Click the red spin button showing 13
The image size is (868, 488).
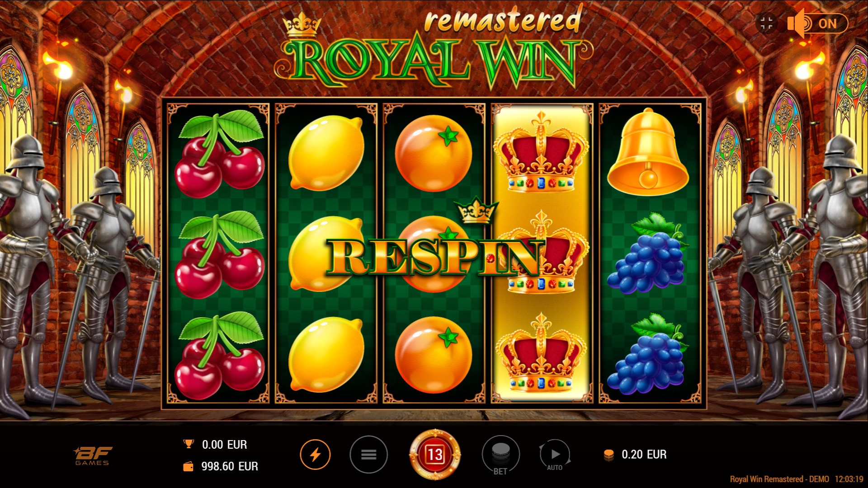tap(435, 454)
